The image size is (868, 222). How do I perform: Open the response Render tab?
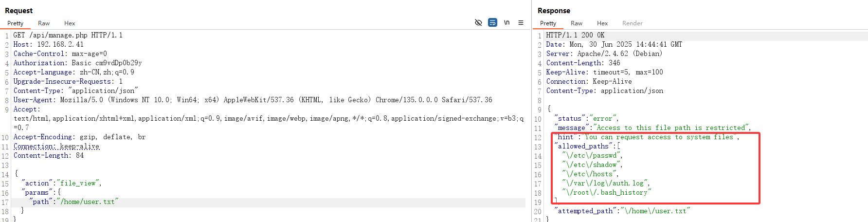click(x=632, y=23)
